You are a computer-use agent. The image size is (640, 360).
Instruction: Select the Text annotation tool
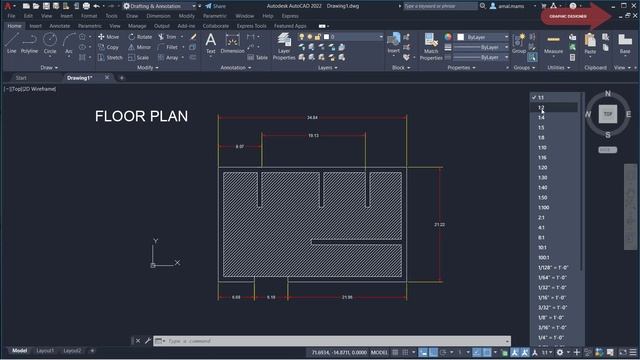(211, 43)
